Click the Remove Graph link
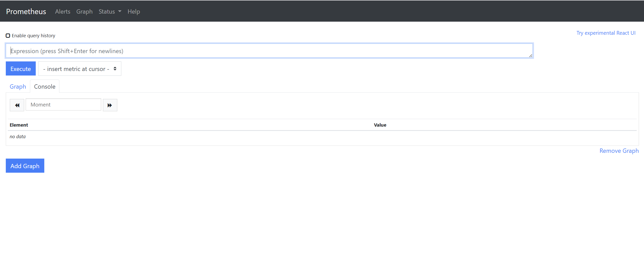The height and width of the screenshot is (255, 644). [619, 151]
